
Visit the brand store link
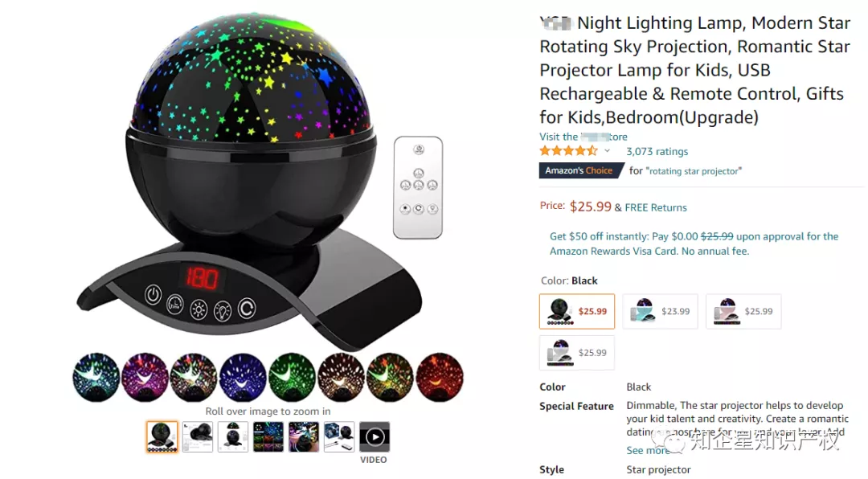(x=583, y=137)
